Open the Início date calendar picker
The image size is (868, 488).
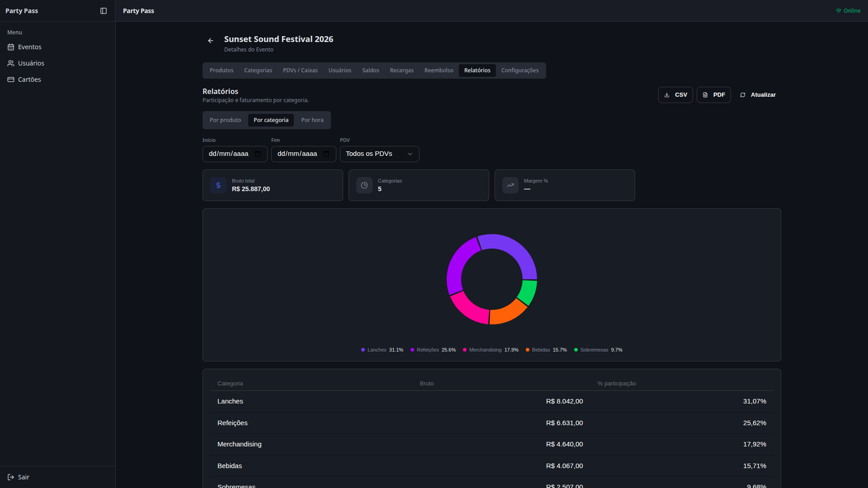tap(258, 154)
